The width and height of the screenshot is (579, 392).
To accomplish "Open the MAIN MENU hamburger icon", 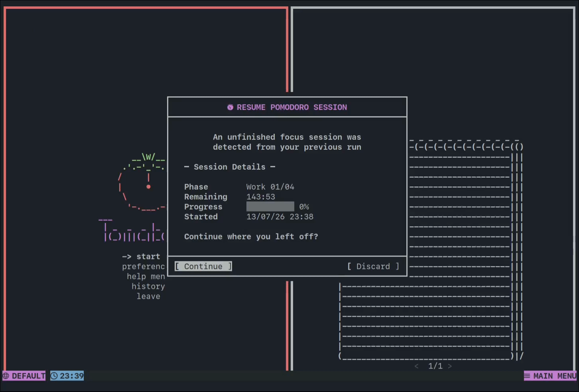I will pos(527,376).
